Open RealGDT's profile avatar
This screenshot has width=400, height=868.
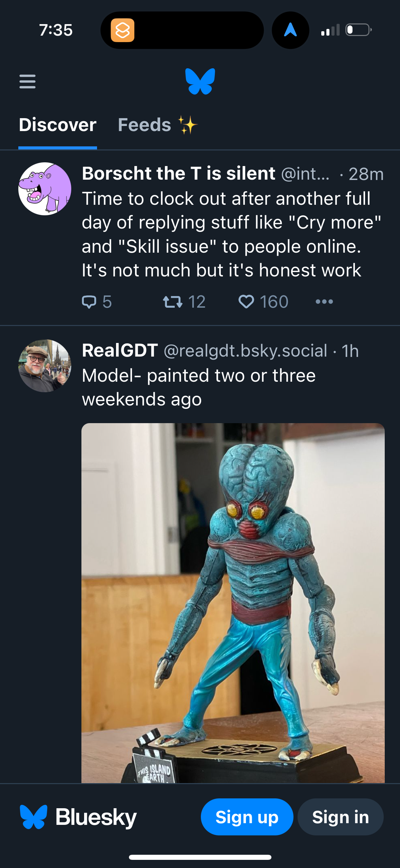[x=45, y=366]
